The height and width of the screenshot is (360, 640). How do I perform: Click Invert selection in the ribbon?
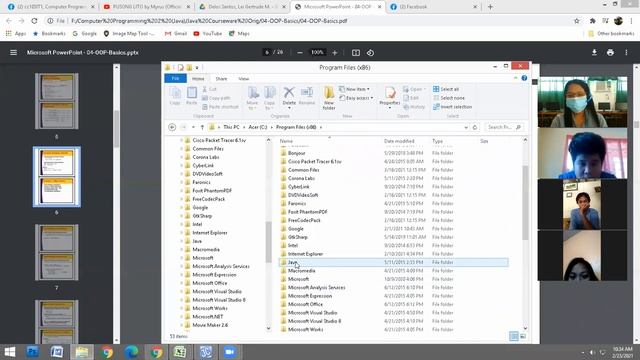[452, 107]
